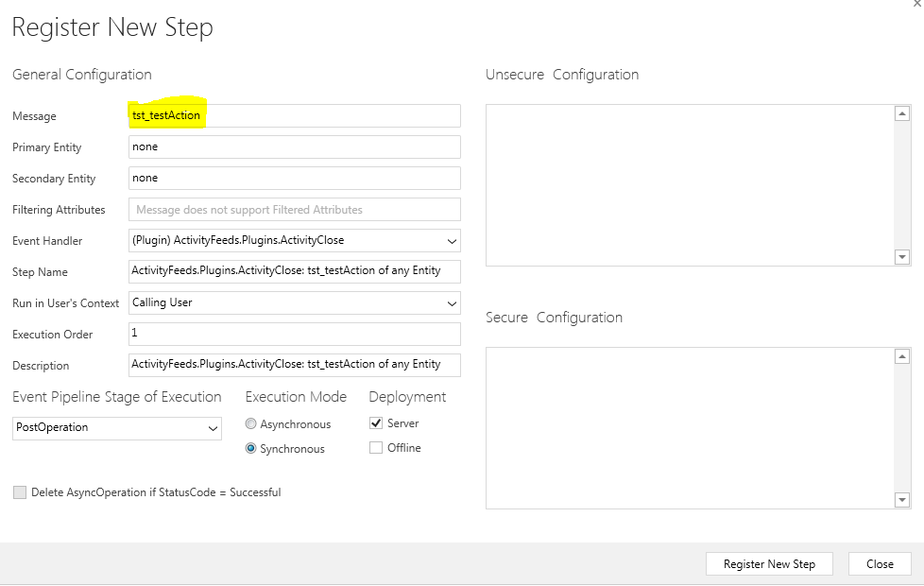Click the Register New Step button

click(768, 564)
